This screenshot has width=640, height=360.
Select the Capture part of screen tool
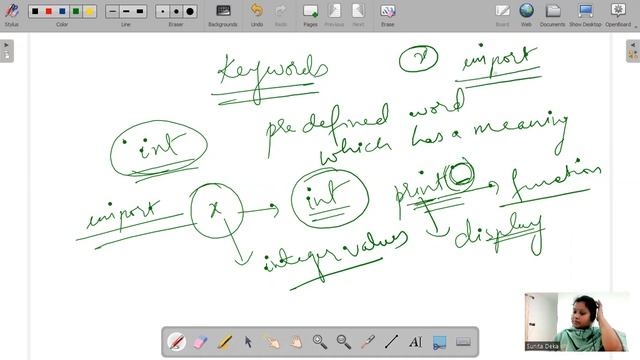439,342
